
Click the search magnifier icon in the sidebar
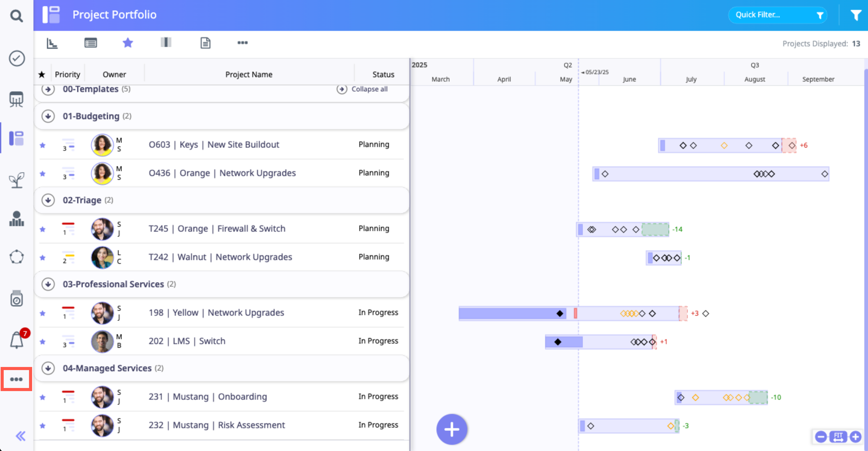[16, 15]
